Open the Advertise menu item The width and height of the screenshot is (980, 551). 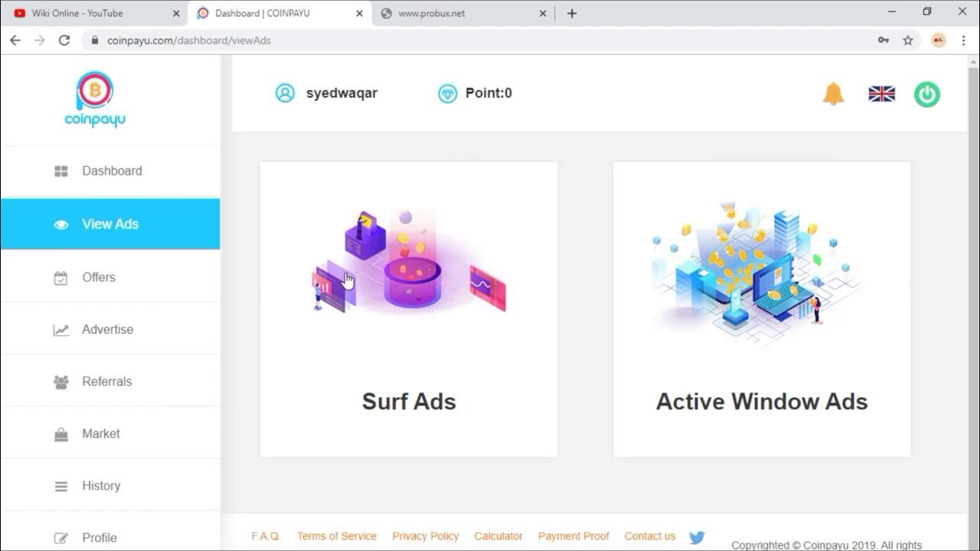coord(110,329)
